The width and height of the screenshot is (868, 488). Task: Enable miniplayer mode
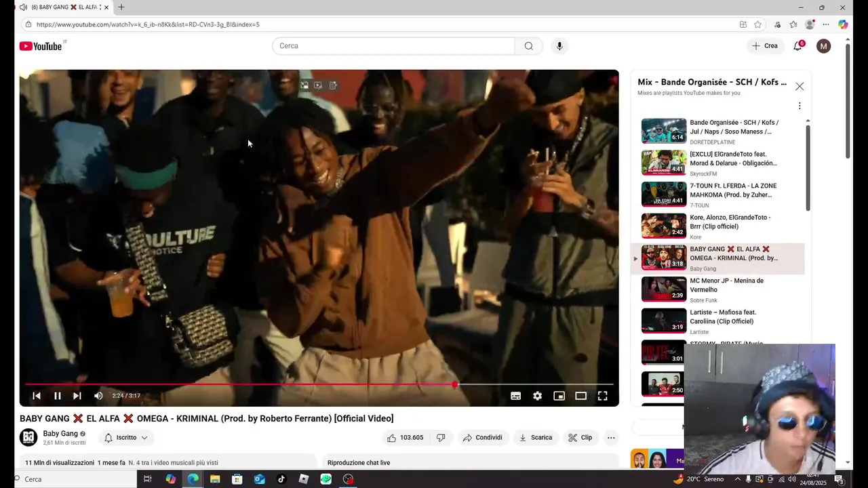tap(559, 396)
